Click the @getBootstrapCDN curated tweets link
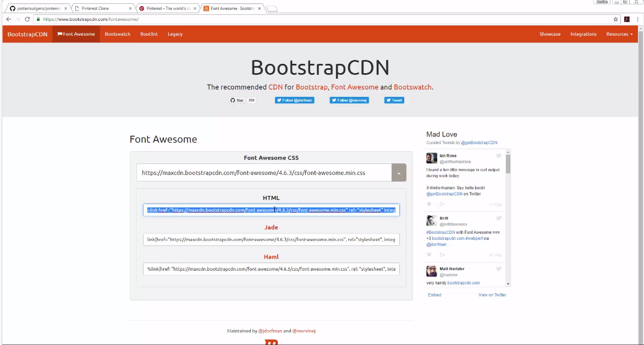Image resolution: width=644 pixels, height=345 pixels. [479, 143]
